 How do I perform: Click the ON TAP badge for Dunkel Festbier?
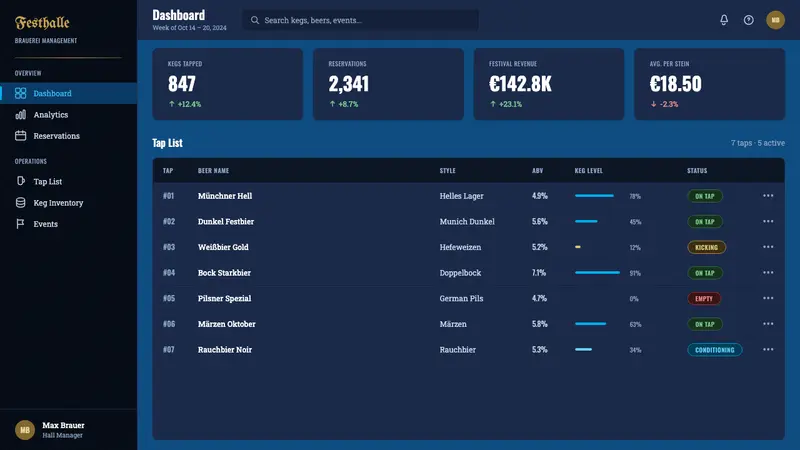tap(705, 221)
